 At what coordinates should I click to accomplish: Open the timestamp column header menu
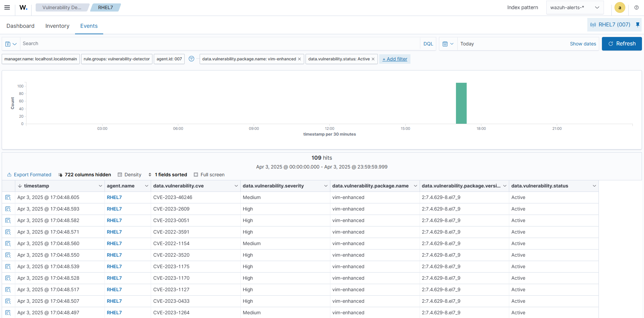100,186
